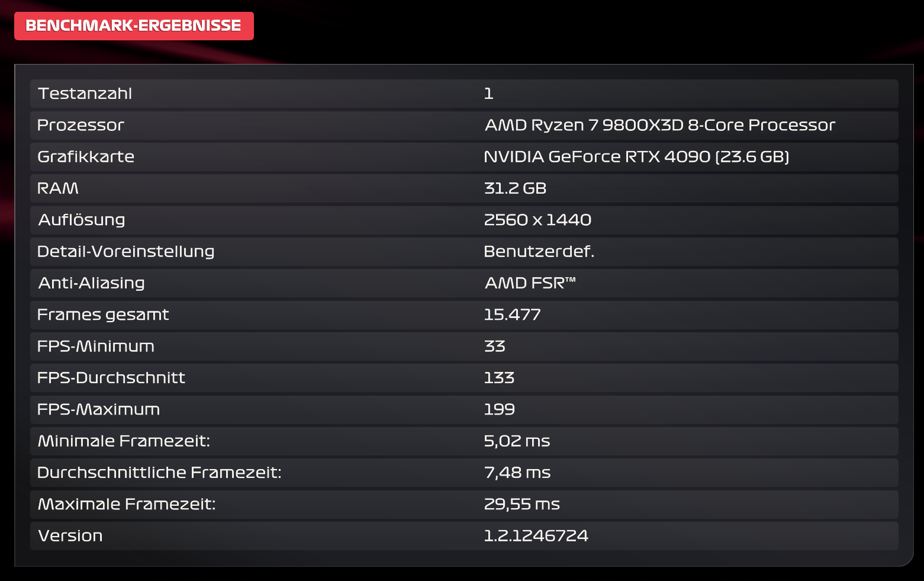Select the Auflösung row label
This screenshot has height=581, width=924.
click(82, 220)
